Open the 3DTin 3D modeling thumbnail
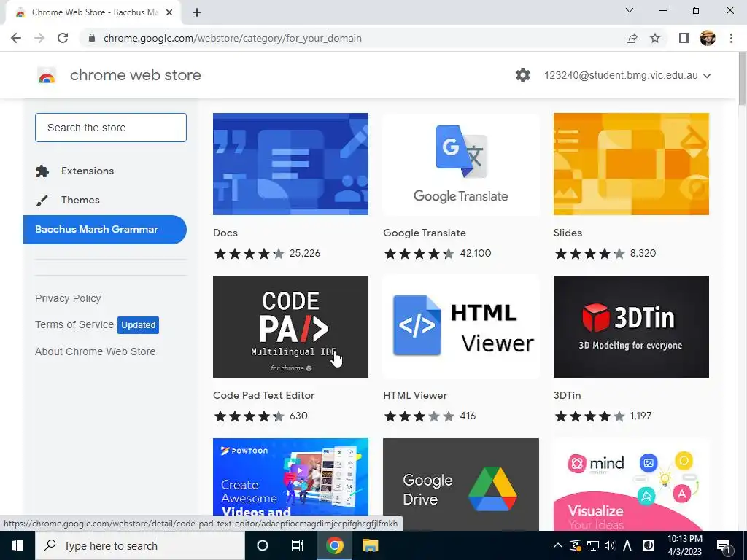Screen dimensions: 747x560 pyautogui.click(x=631, y=327)
